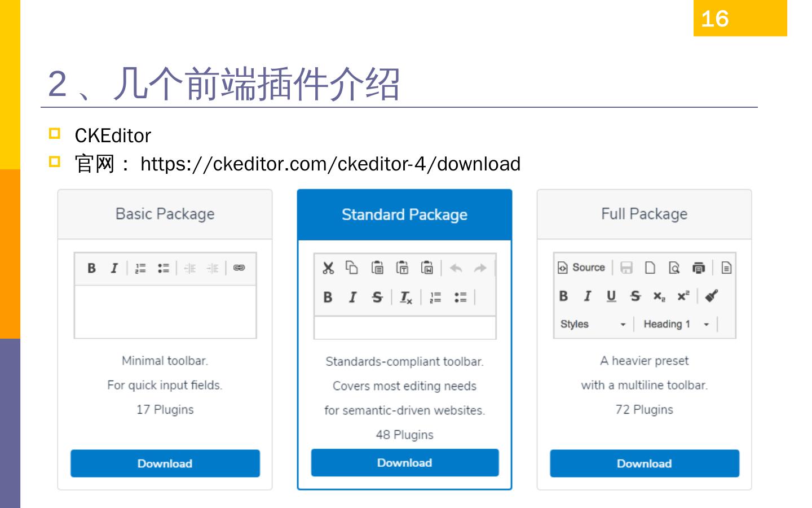Click the "A heavier preset" description
Screen dimensions: 812x508
click(x=645, y=361)
